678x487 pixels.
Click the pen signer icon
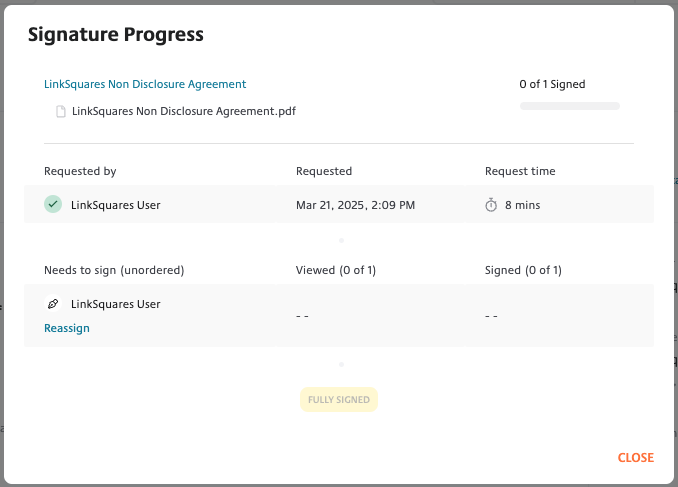pyautogui.click(x=53, y=304)
